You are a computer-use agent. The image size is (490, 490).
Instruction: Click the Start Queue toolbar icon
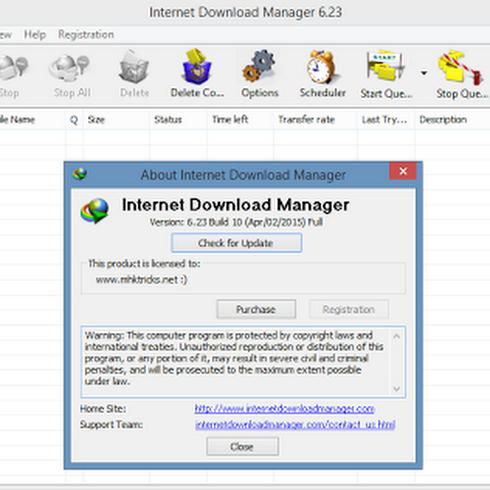pyautogui.click(x=385, y=66)
